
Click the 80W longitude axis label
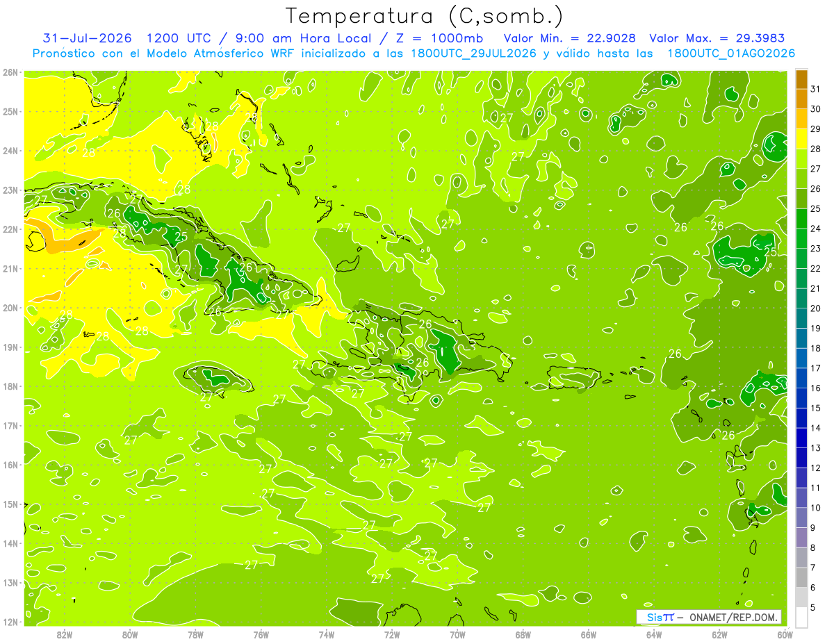click(x=130, y=634)
